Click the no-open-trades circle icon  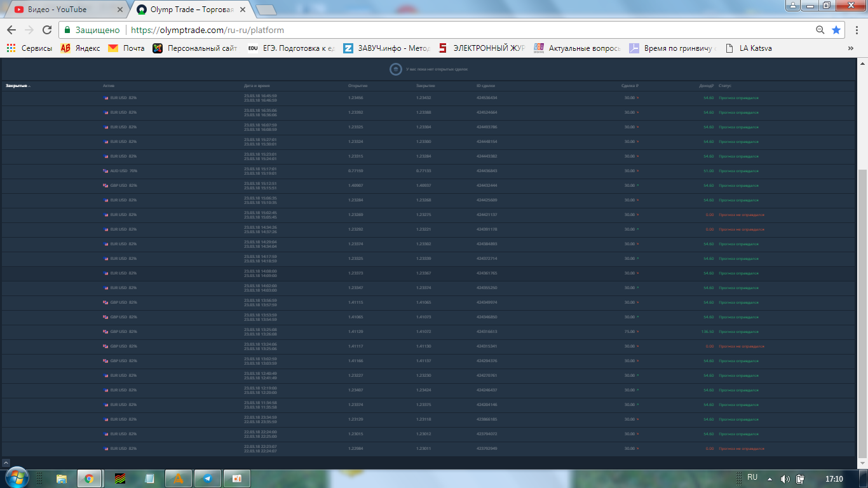pos(395,69)
